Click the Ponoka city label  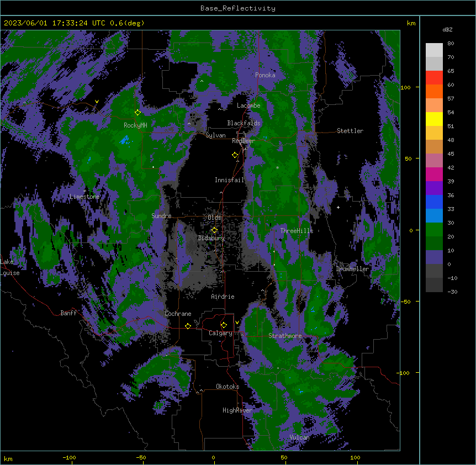coord(265,75)
